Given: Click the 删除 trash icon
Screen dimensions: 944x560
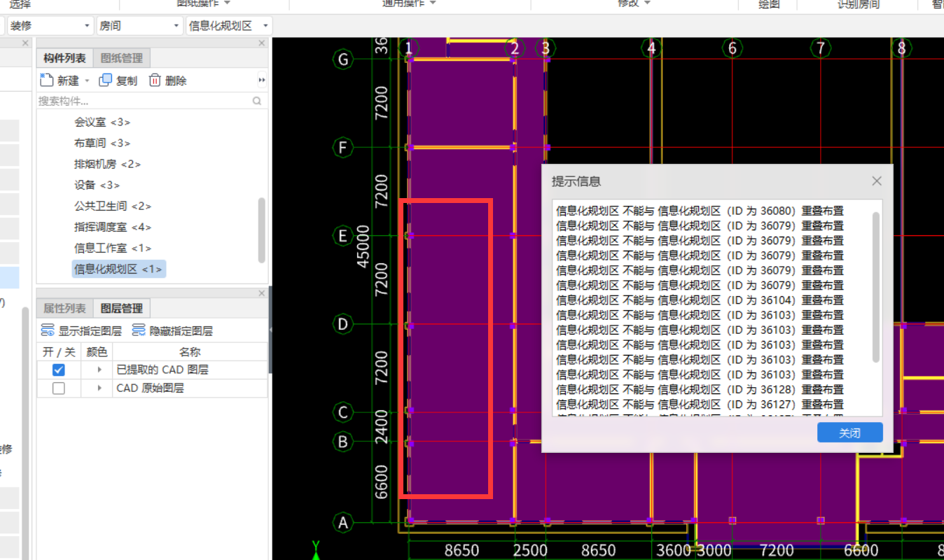Looking at the screenshot, I should 155,80.
